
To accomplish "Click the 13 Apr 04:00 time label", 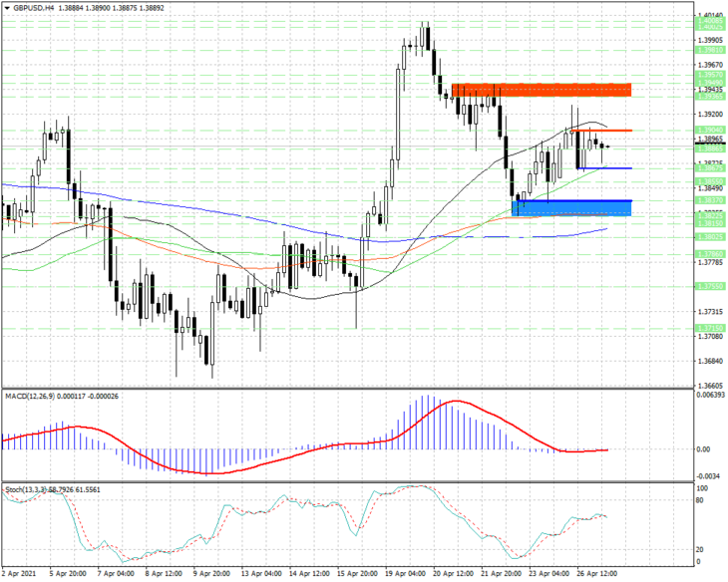I will point(261,574).
